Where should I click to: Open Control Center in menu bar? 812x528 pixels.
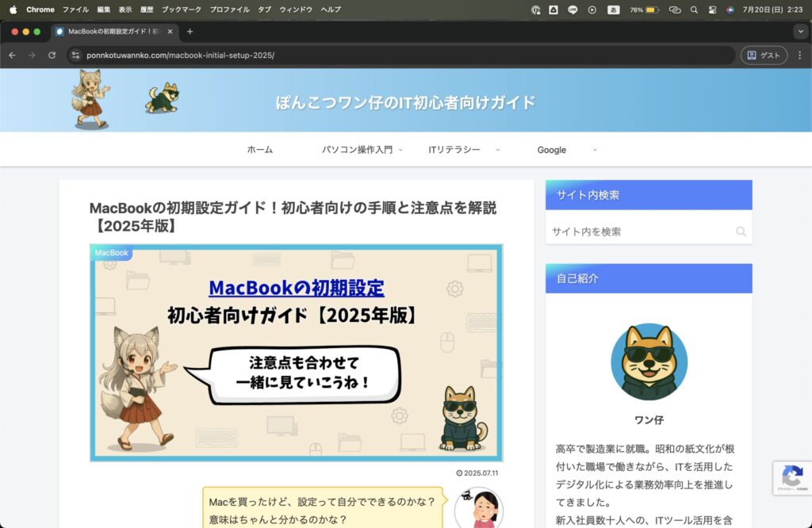pos(713,10)
